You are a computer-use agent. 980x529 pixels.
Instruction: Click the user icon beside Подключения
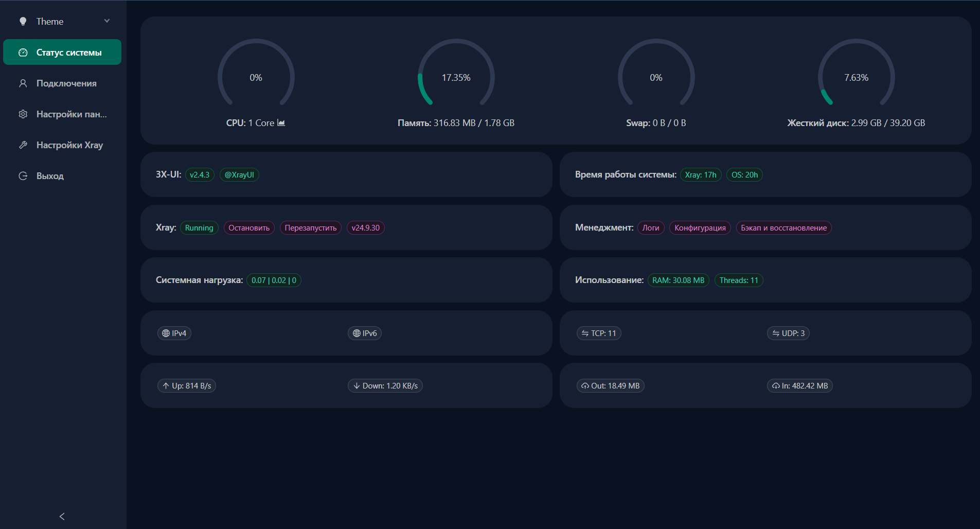(x=23, y=83)
